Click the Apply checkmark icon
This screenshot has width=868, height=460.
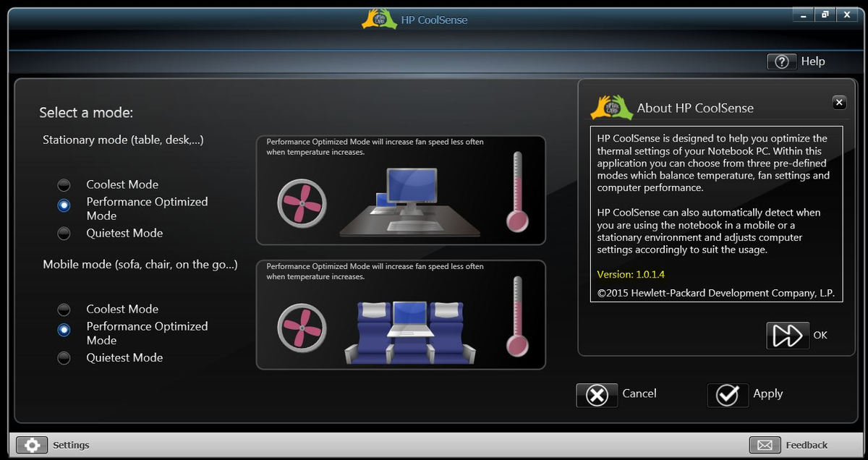pyautogui.click(x=727, y=395)
